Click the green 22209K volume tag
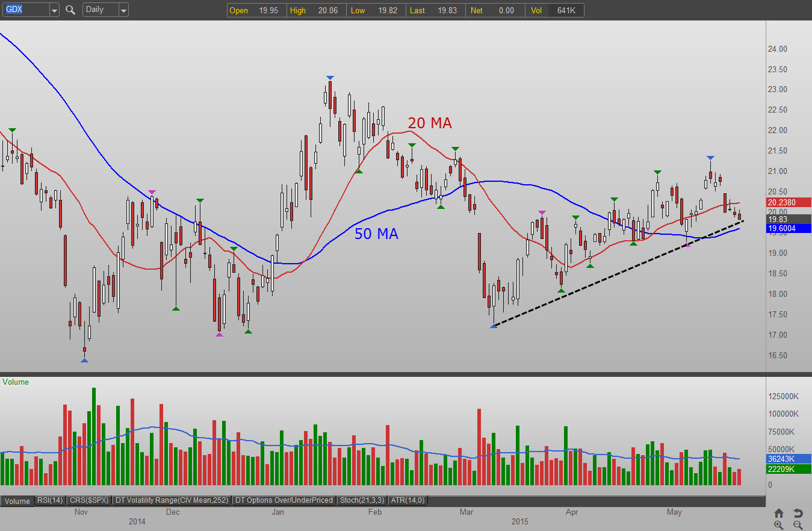This screenshot has width=812, height=531. click(x=789, y=469)
